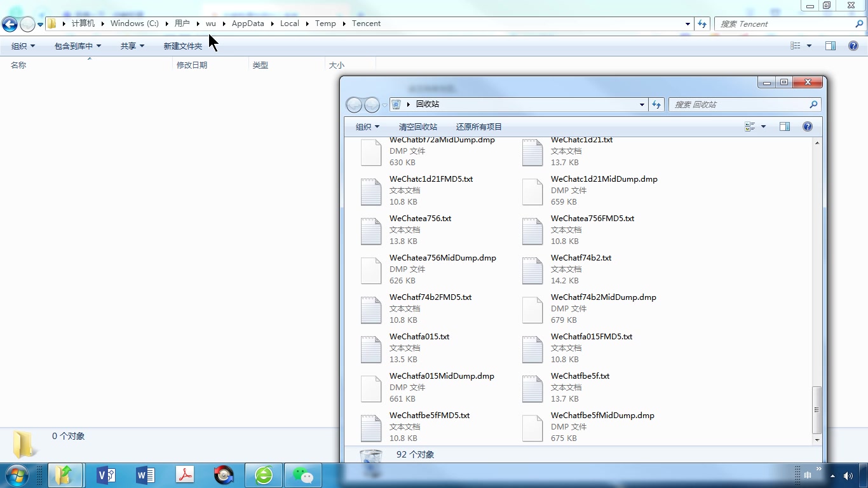The width and height of the screenshot is (868, 488).
Task: Open the 包含到库中 dropdown
Action: (78, 46)
